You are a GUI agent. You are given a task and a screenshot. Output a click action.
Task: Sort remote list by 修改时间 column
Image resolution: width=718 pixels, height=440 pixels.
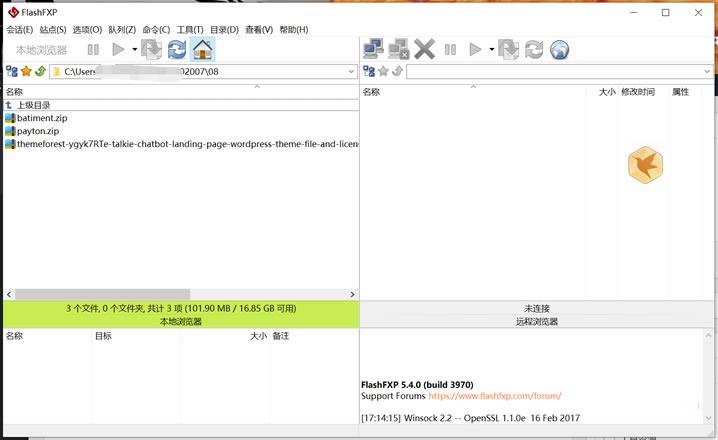[x=638, y=92]
